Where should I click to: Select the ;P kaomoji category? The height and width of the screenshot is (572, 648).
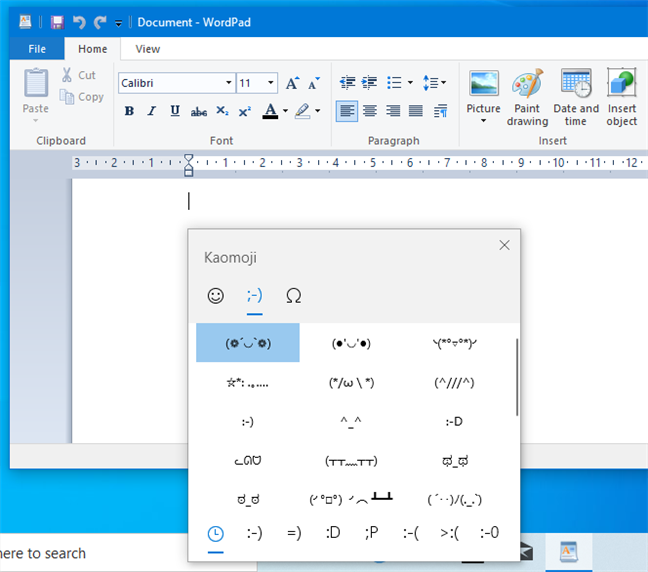(371, 533)
